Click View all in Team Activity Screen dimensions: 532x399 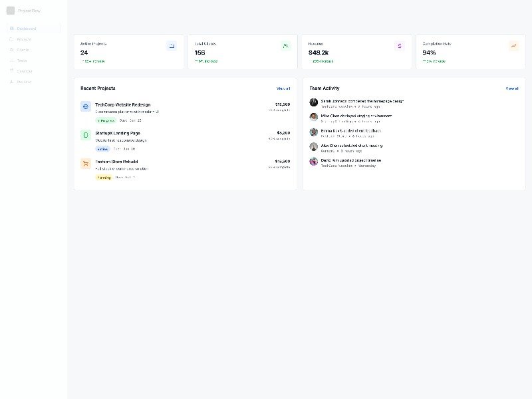pos(512,88)
